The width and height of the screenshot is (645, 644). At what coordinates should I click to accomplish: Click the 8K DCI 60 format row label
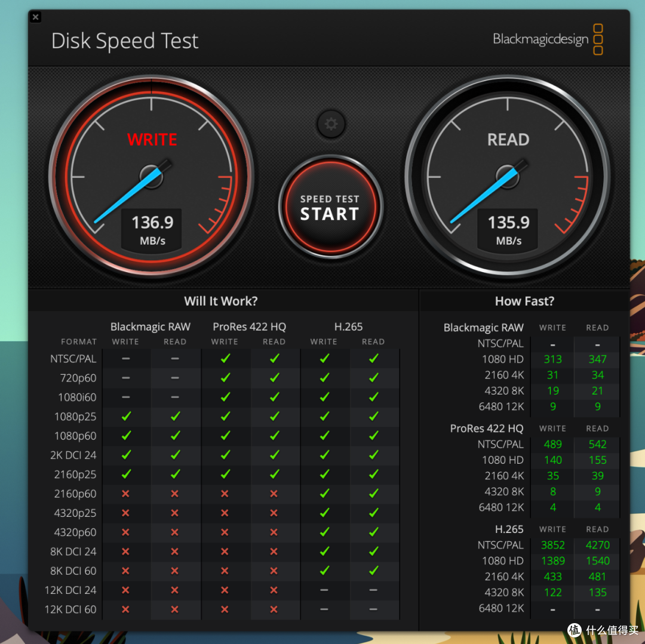[73, 571]
